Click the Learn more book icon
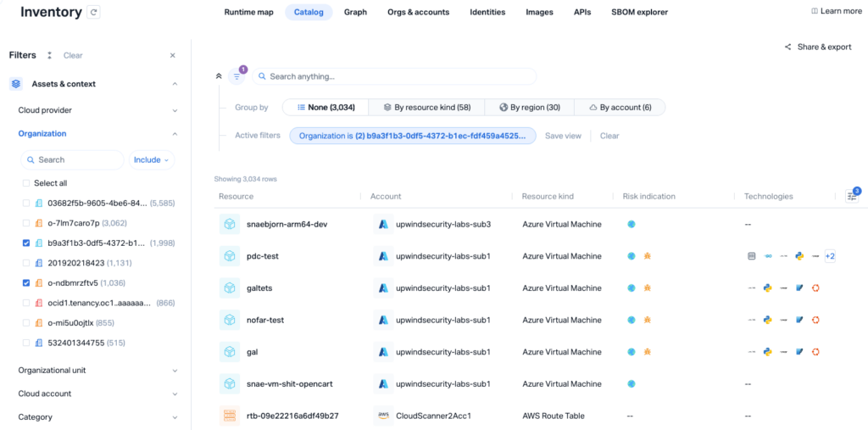 815,11
